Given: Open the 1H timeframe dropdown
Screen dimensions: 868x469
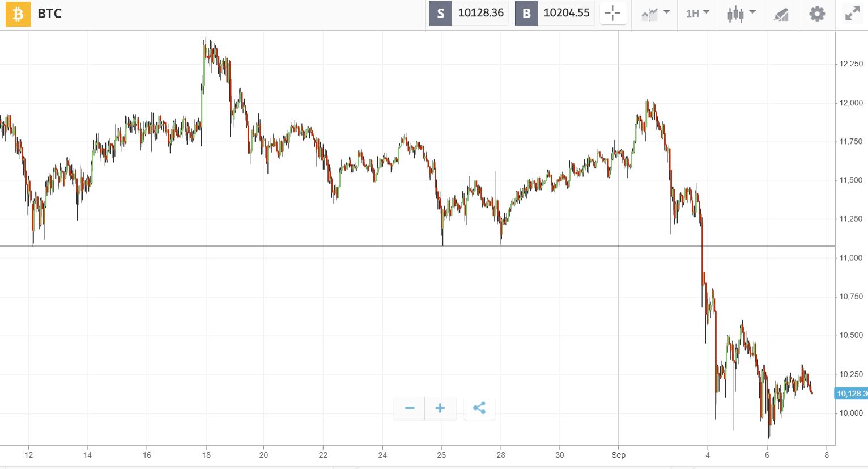Looking at the screenshot, I should tap(696, 14).
